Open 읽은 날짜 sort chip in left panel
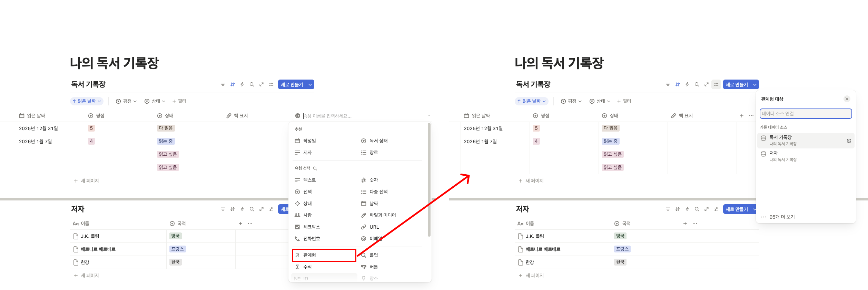This screenshot has width=868, height=290. pos(87,101)
